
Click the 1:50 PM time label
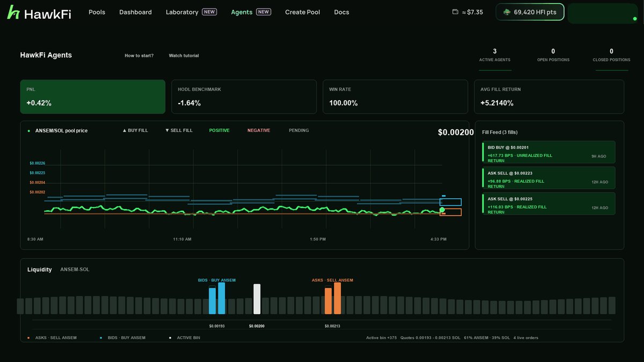pyautogui.click(x=318, y=239)
